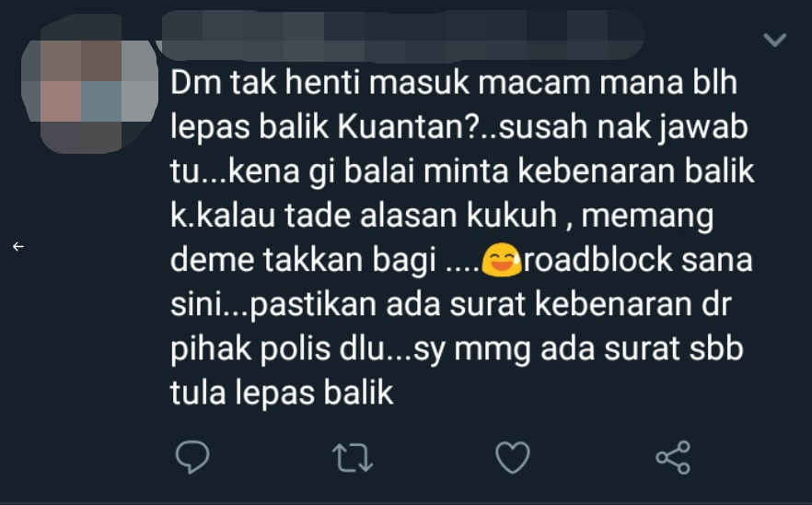This screenshot has height=505, width=812.
Task: Click the last tweet line "tula lepas balik"
Action: coord(282,392)
